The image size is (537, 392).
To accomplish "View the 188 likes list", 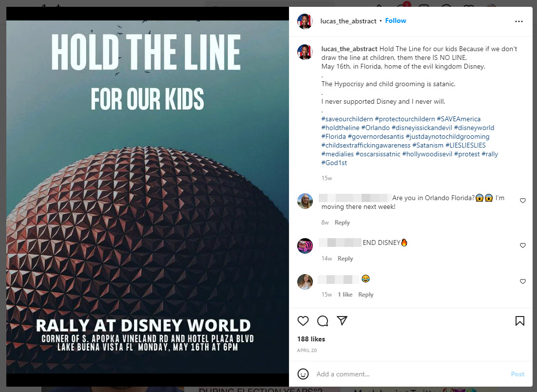I will click(x=311, y=339).
